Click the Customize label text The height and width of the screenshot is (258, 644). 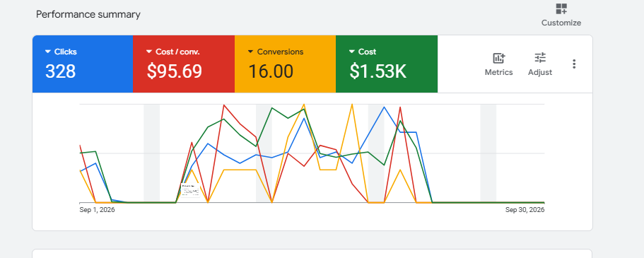click(561, 23)
